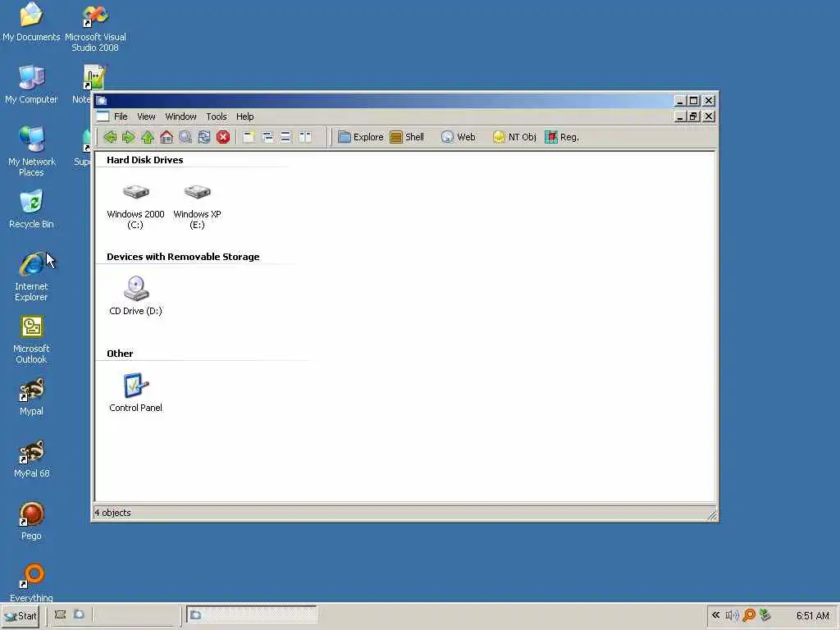Minimize the inner child window
The image size is (840, 630).
[x=680, y=116]
